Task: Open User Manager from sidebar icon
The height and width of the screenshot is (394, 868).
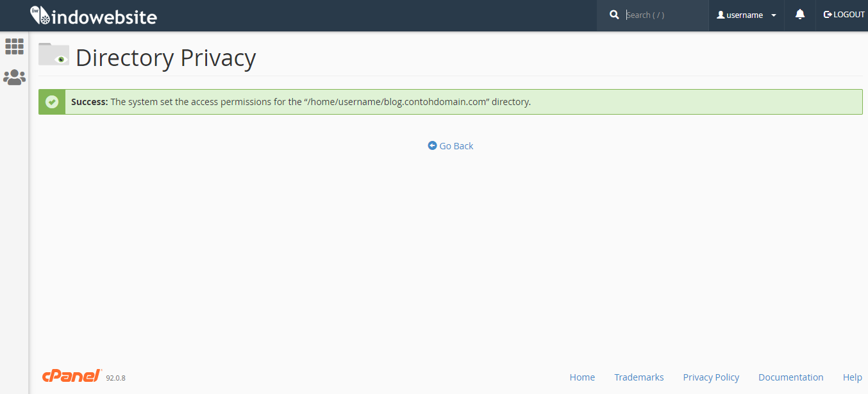Action: pyautogui.click(x=14, y=78)
